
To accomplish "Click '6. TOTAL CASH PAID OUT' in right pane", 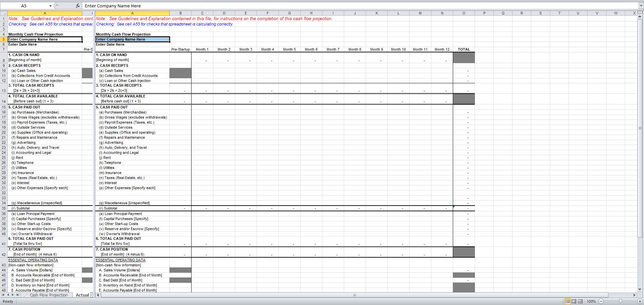I will click(118, 238).
